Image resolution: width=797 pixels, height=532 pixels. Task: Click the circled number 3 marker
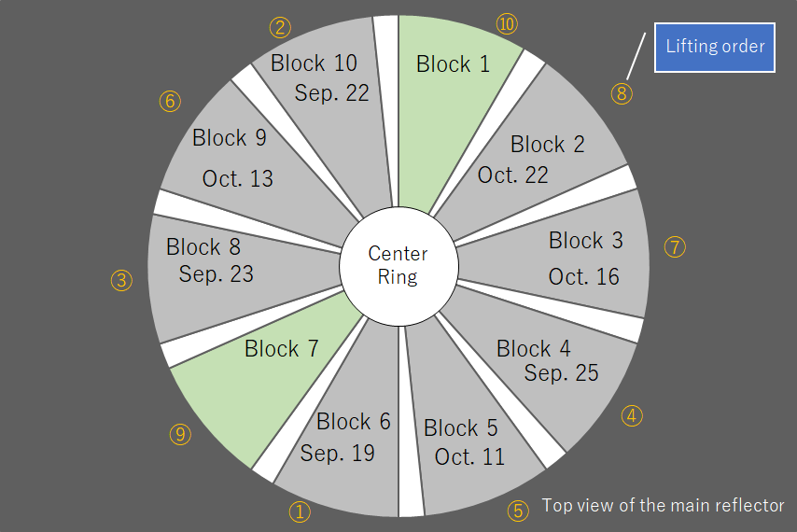[121, 281]
